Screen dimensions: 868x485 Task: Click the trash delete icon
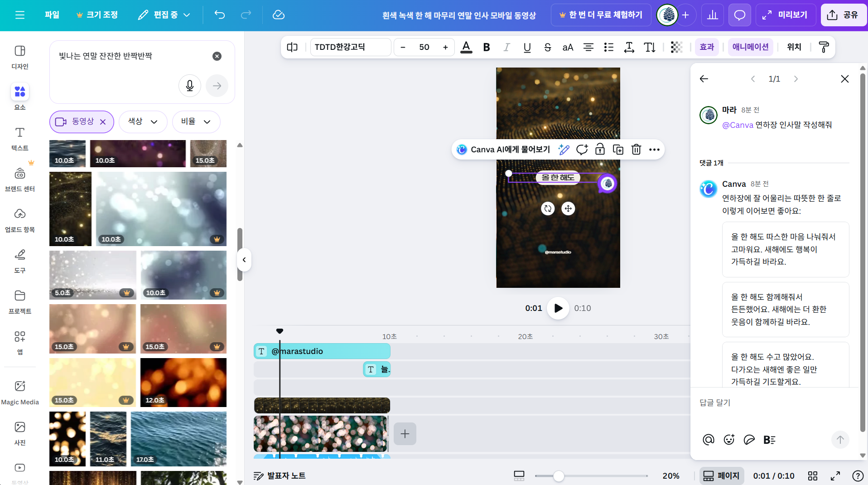coord(636,150)
